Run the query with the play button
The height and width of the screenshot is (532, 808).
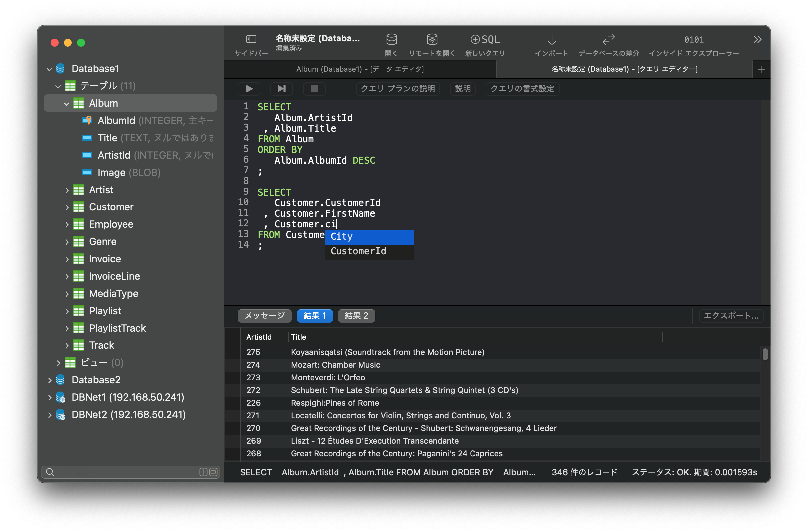[249, 88]
